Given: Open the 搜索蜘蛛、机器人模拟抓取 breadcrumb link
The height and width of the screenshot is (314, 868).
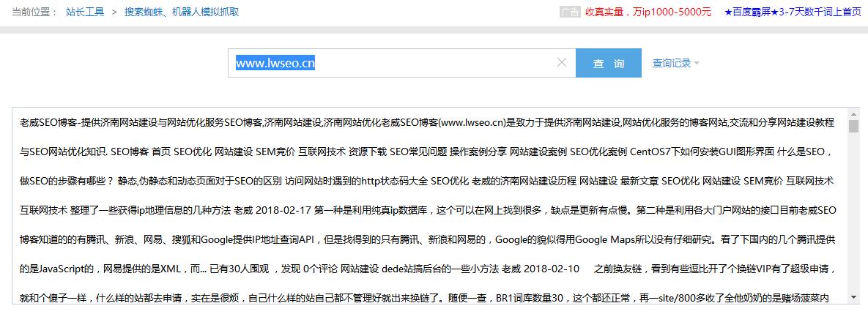Looking at the screenshot, I should [181, 12].
